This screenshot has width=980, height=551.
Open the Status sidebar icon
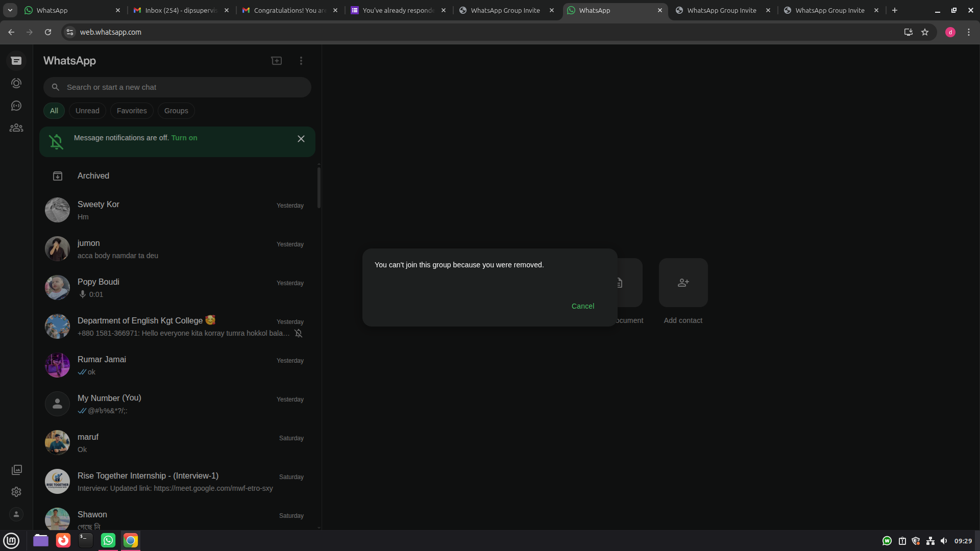[16, 83]
